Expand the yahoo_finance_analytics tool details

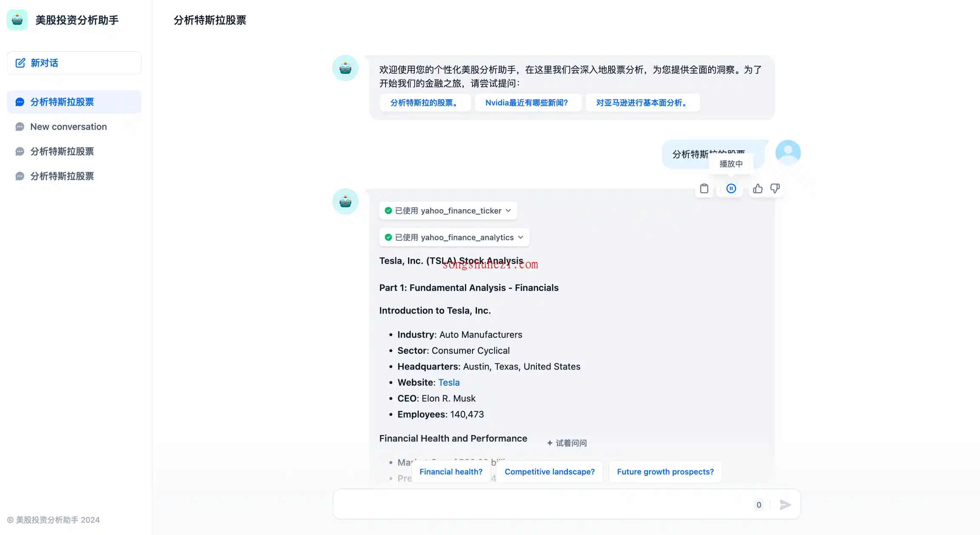tap(520, 237)
